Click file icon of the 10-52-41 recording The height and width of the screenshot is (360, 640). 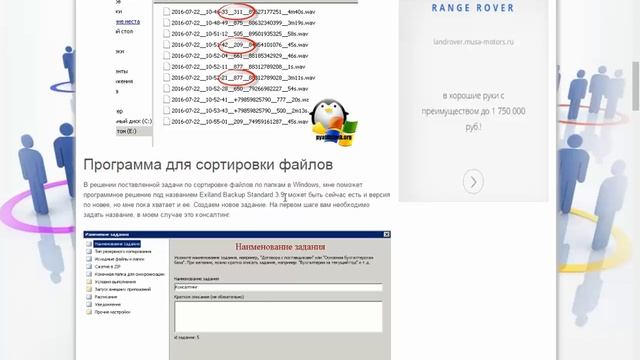pos(166,100)
